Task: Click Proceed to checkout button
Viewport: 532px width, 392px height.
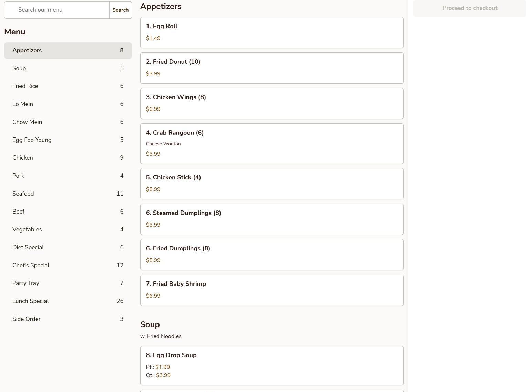Action: pyautogui.click(x=470, y=8)
